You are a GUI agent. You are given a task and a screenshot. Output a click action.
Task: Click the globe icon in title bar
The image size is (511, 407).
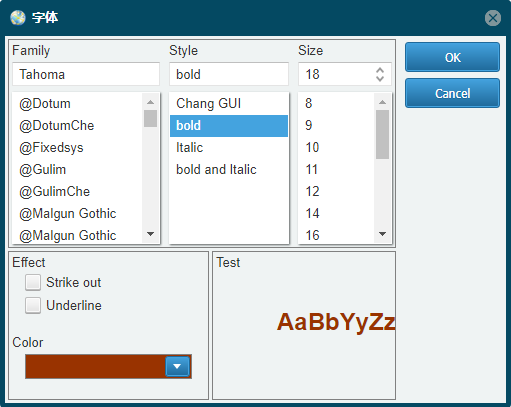(x=18, y=18)
